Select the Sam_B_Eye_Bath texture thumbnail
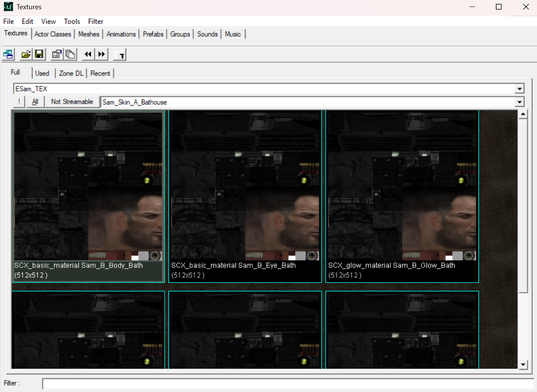This screenshot has height=392, width=537. (245, 196)
